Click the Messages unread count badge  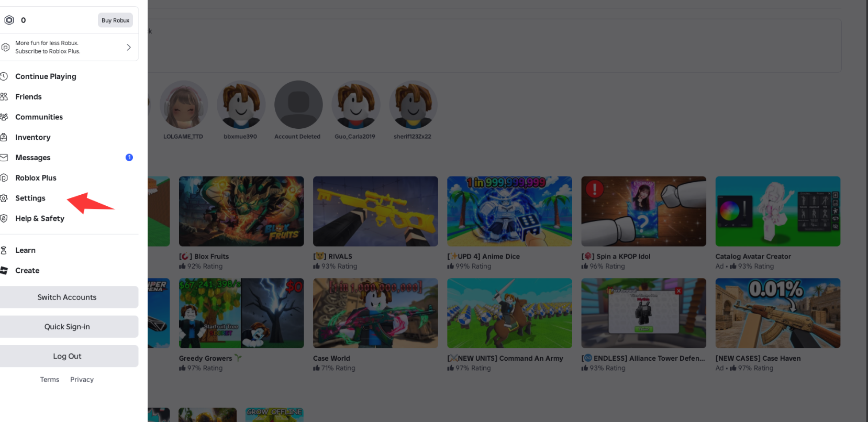coord(129,158)
